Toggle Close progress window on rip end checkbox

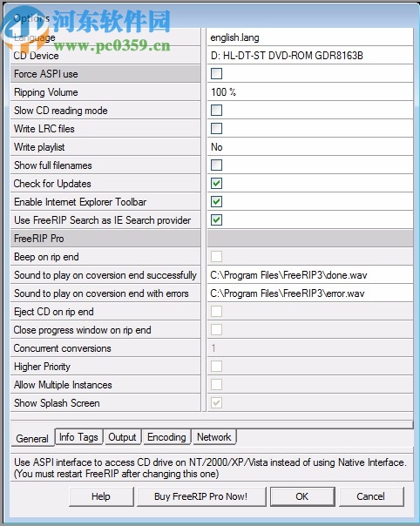(216, 330)
